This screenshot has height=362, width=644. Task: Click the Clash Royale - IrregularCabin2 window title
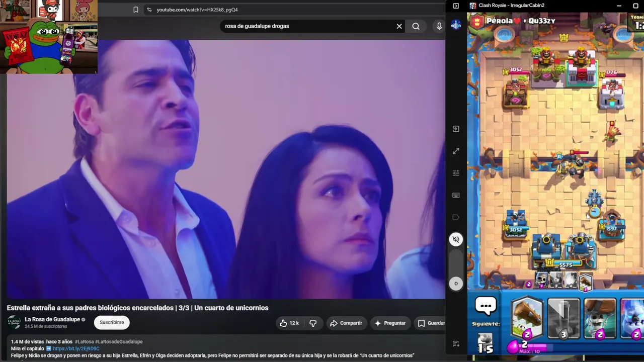(511, 6)
